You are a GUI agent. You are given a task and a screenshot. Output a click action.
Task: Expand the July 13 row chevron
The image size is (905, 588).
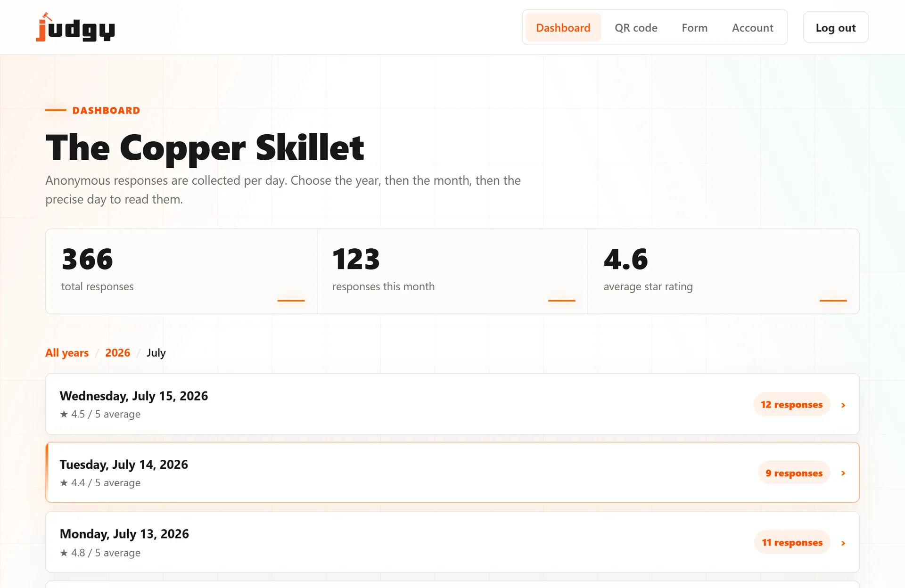(843, 543)
